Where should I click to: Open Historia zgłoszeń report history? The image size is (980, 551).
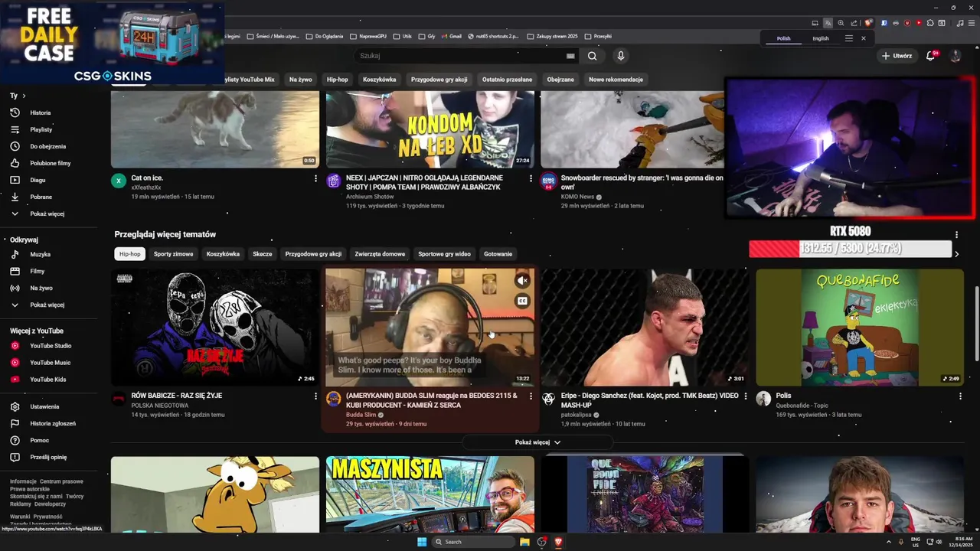tap(53, 423)
